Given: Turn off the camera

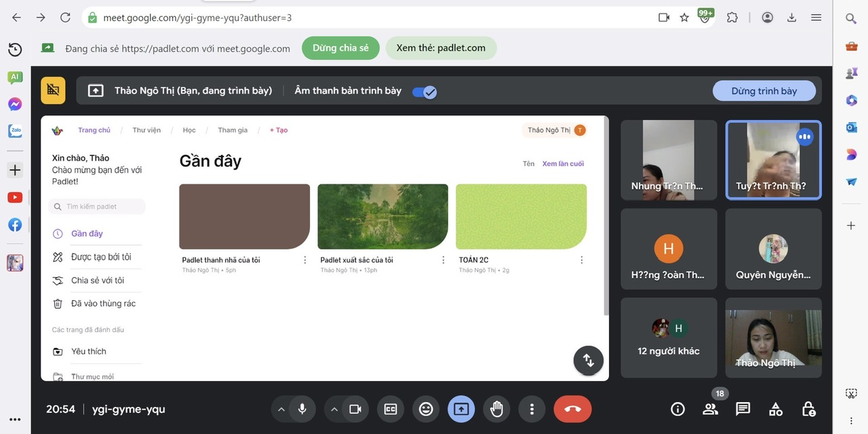Looking at the screenshot, I should (x=355, y=409).
